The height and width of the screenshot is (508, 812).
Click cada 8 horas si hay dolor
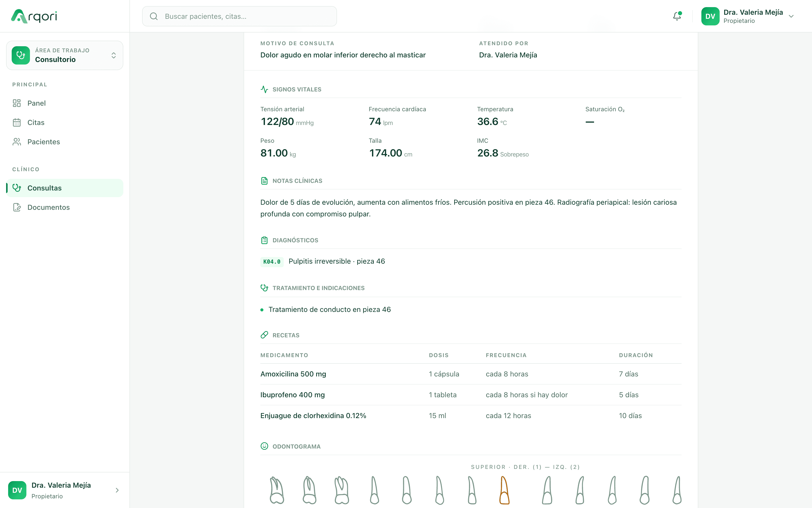[527, 395]
